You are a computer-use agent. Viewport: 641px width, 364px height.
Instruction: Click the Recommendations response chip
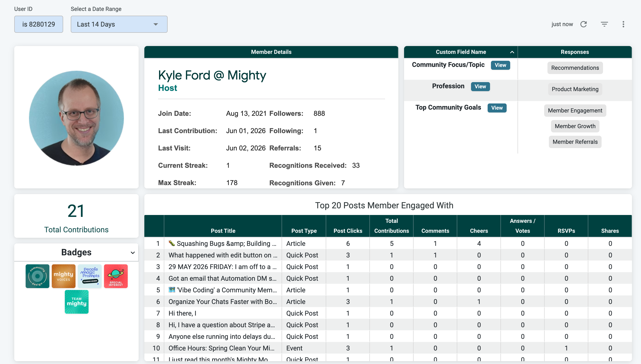pos(575,68)
